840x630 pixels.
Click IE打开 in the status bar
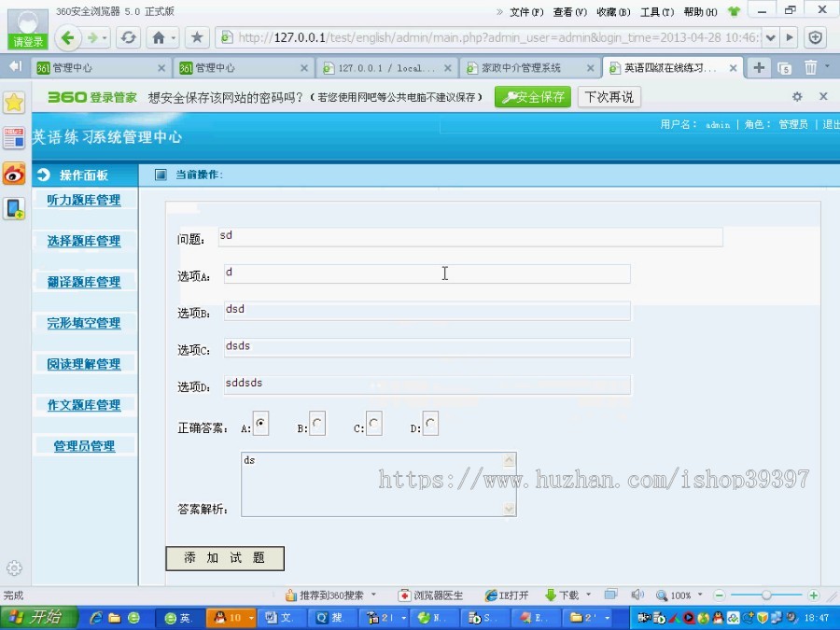coord(507,595)
